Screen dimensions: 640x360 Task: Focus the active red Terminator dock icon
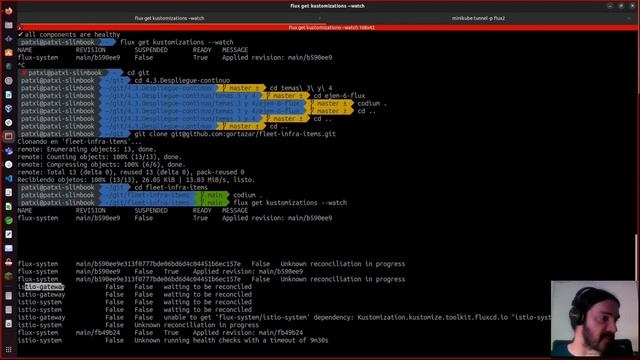pos(9,136)
